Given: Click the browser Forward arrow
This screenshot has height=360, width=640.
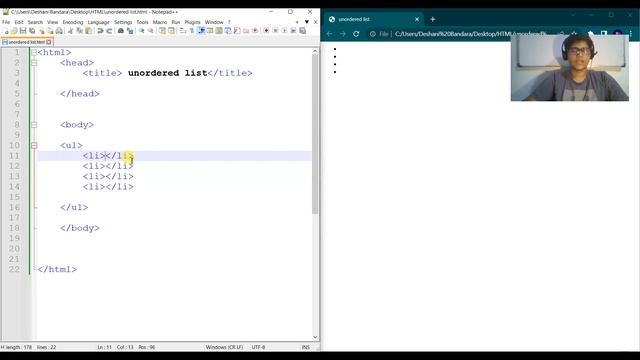Looking at the screenshot, I should pos(343,34).
